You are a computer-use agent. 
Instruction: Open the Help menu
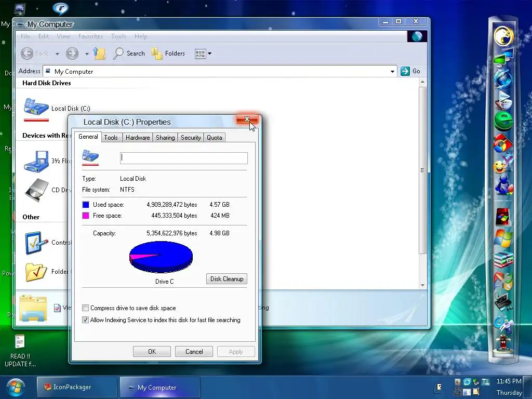141,36
